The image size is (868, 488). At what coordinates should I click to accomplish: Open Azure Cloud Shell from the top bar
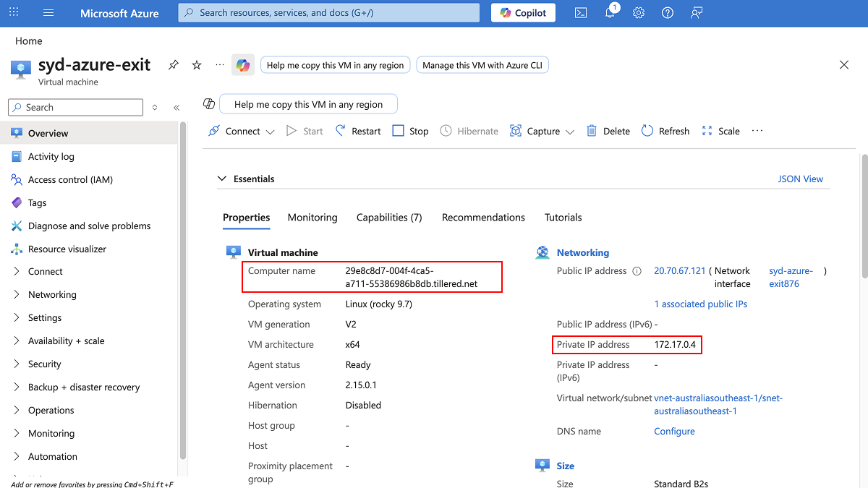pyautogui.click(x=580, y=12)
